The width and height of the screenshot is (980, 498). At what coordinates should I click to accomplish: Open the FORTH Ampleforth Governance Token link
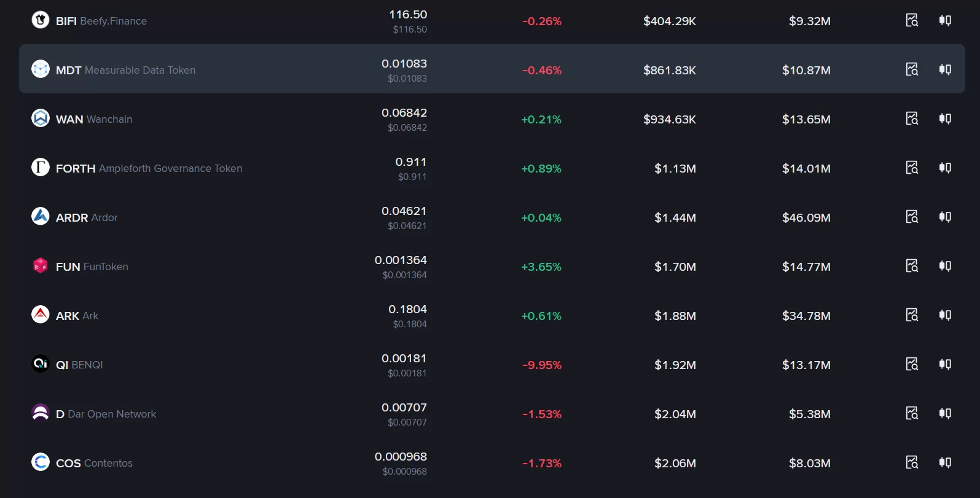click(149, 168)
